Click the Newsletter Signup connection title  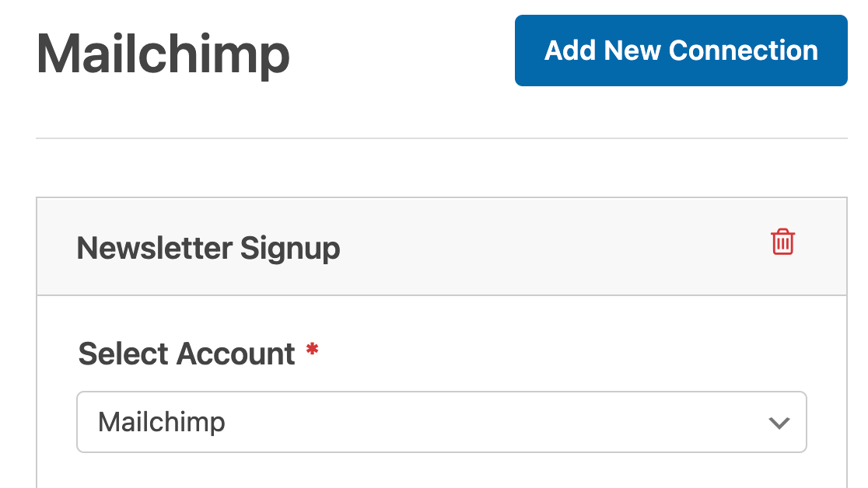click(208, 249)
